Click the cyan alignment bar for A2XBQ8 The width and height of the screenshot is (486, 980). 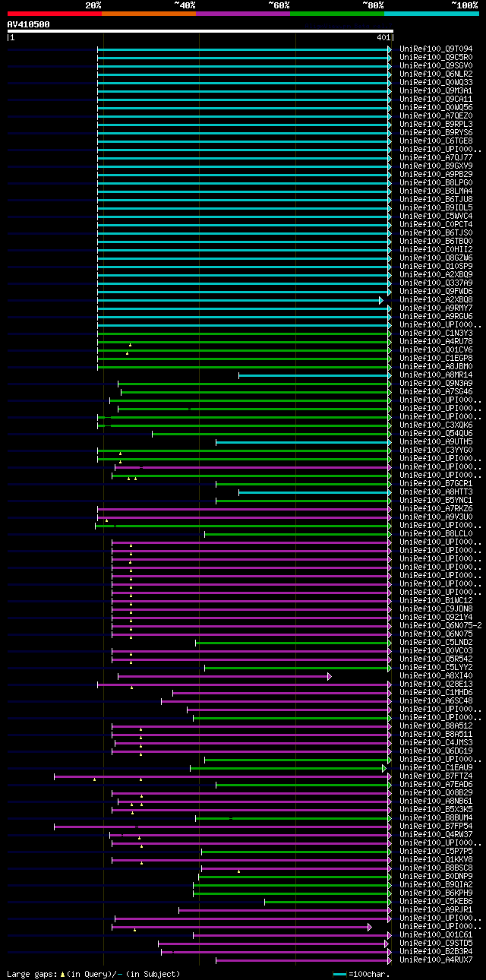240,300
